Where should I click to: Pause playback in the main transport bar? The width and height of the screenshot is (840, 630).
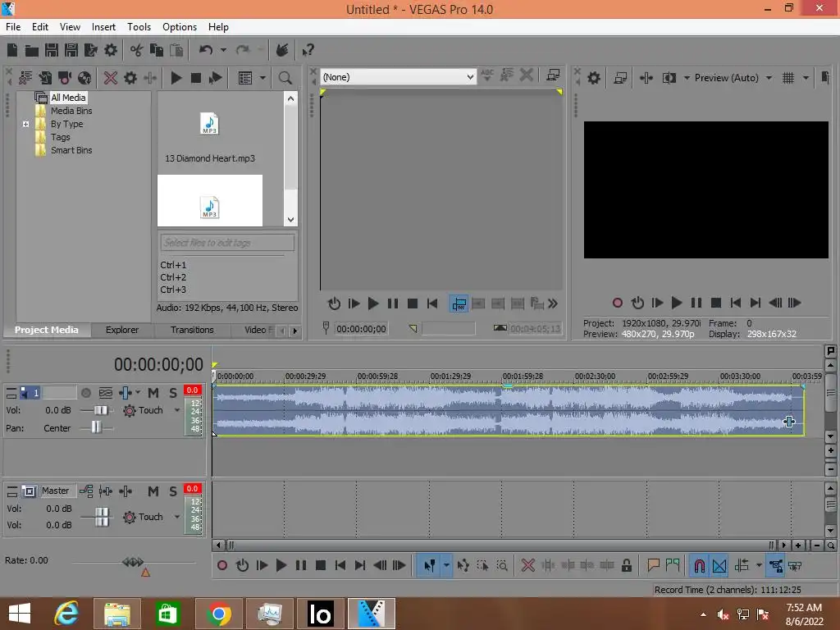click(x=301, y=565)
